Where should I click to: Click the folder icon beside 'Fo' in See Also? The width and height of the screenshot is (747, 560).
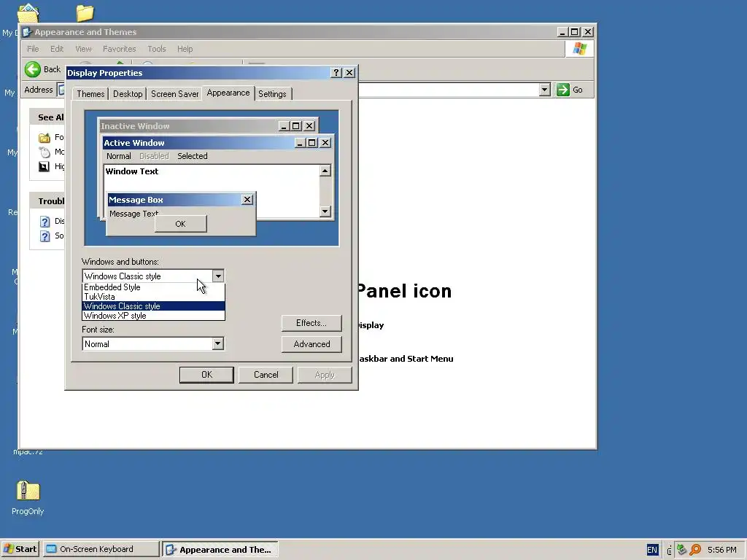pyautogui.click(x=44, y=138)
